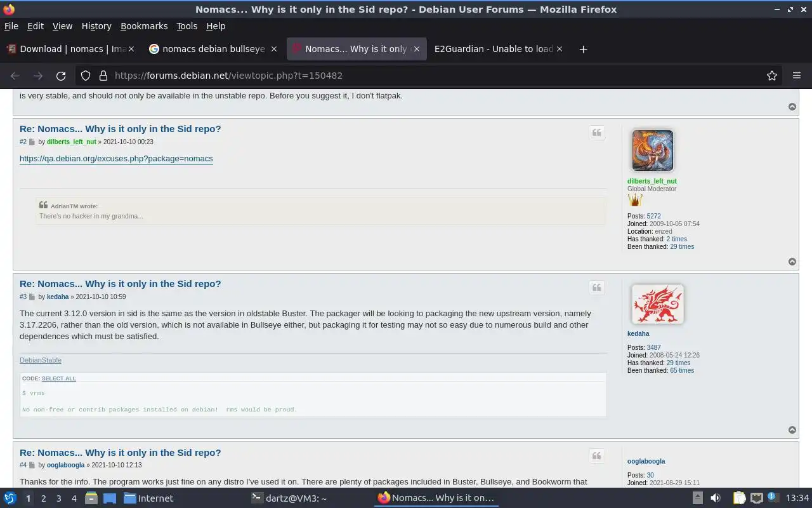Go back to the previous page
812x508 pixels.
pyautogui.click(x=15, y=76)
